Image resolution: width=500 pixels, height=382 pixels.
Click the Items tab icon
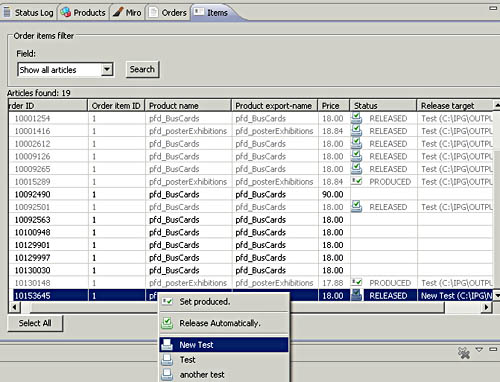[x=199, y=12]
